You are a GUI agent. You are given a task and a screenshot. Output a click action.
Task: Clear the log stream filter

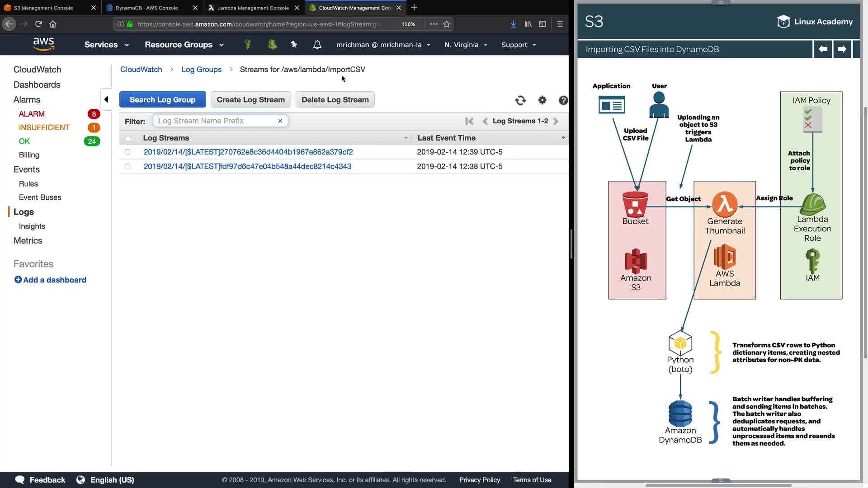coord(280,121)
